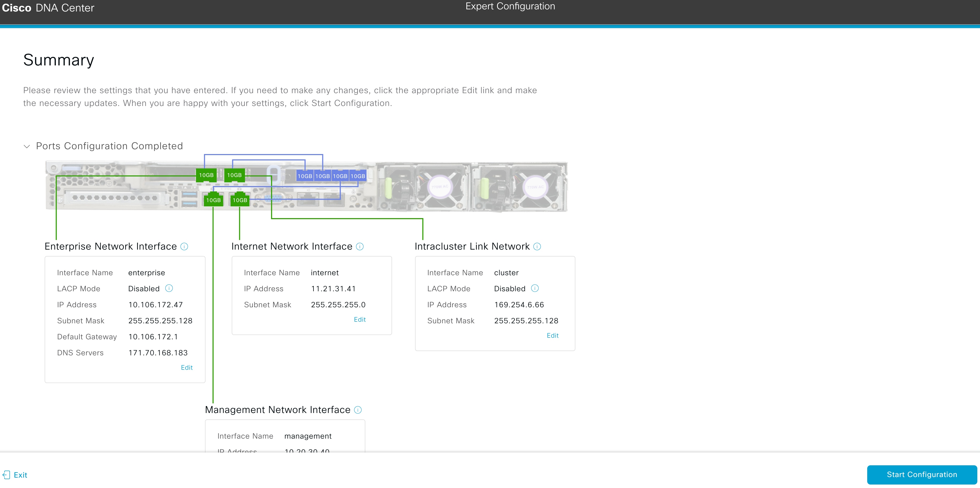980x488 pixels.
Task: Select the leftmost green 10GB enterprise port
Action: [206, 175]
